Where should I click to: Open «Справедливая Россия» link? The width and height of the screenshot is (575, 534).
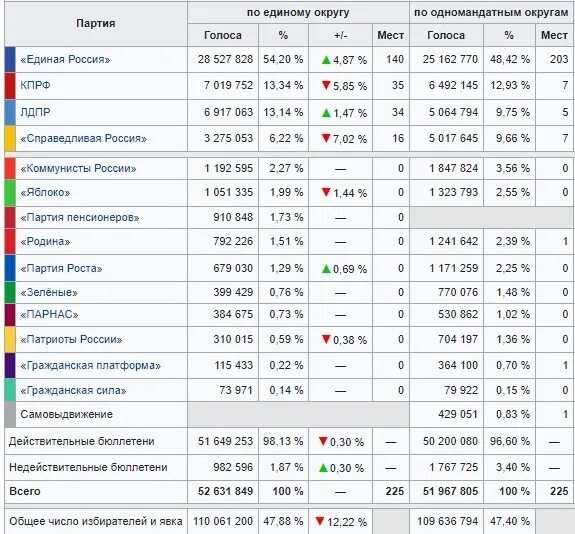(84, 139)
